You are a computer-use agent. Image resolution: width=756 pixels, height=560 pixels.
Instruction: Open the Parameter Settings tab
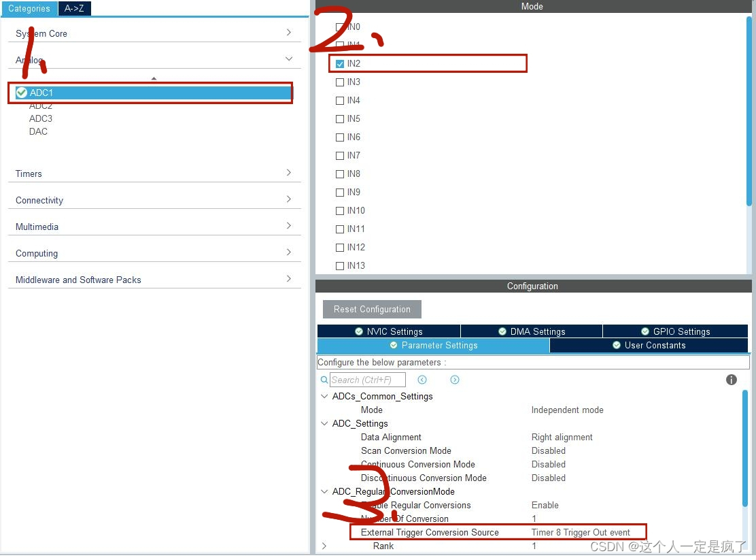[x=434, y=345]
